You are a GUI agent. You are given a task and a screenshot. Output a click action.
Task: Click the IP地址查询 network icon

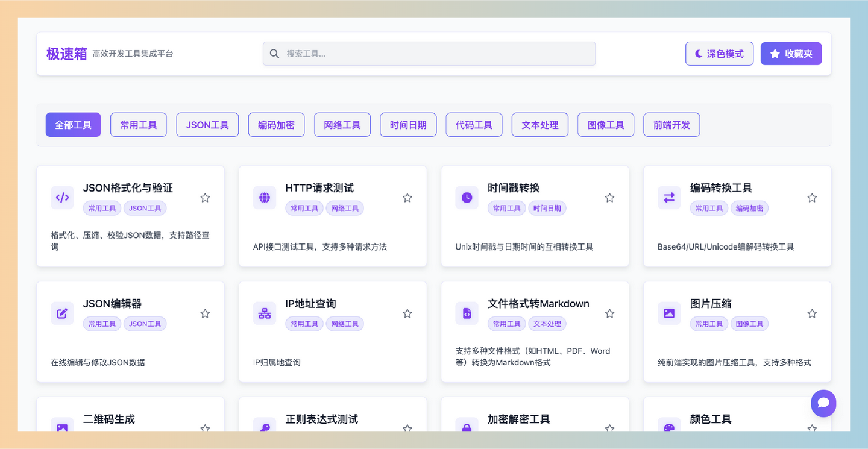(x=265, y=313)
